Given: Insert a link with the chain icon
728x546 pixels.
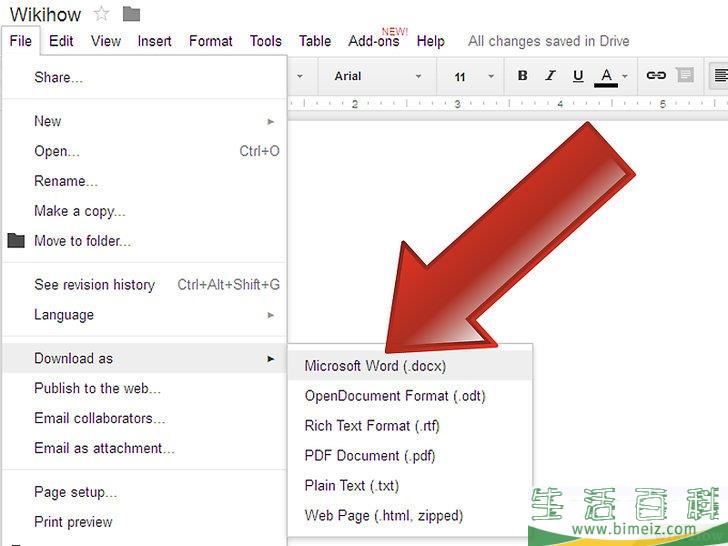Looking at the screenshot, I should 656,75.
